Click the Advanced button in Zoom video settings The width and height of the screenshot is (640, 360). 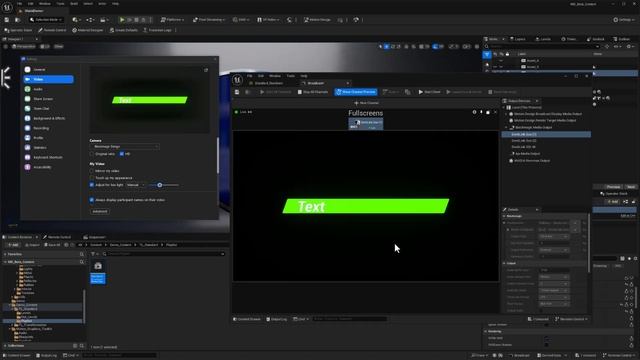[x=100, y=211]
